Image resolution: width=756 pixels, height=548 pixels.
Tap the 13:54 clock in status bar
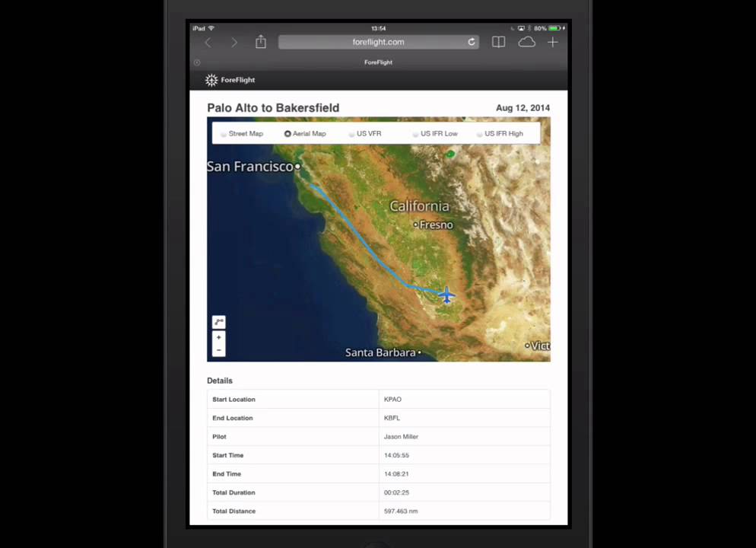point(379,28)
